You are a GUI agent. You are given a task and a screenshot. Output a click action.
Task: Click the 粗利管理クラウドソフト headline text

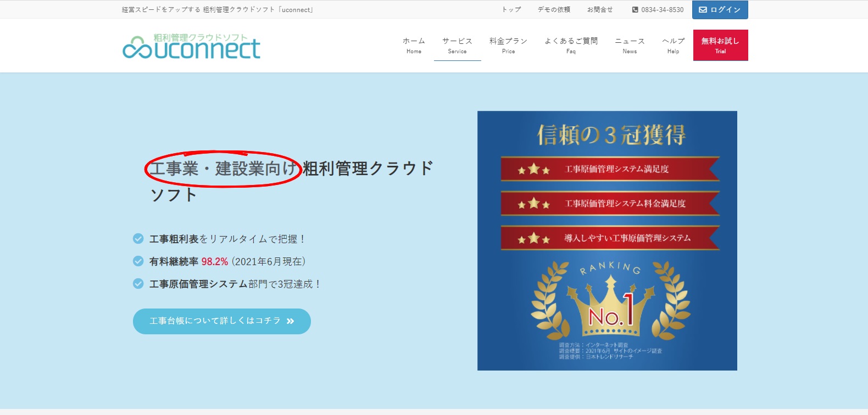291,181
